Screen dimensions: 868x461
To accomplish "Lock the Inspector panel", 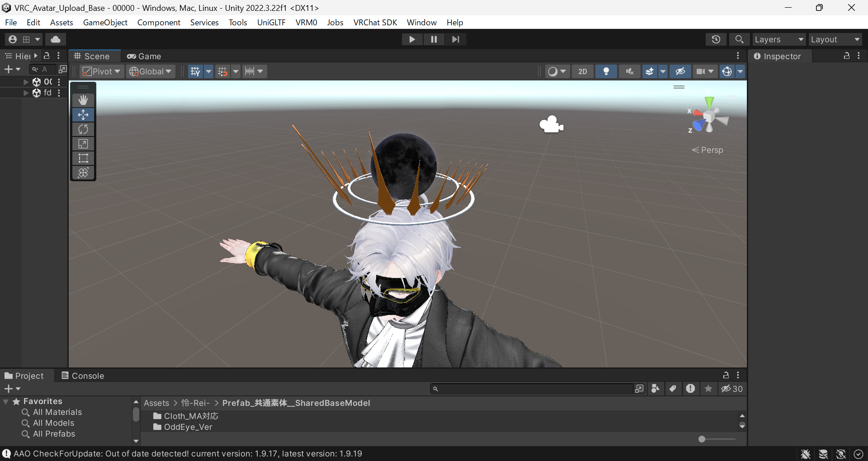I will [x=847, y=56].
